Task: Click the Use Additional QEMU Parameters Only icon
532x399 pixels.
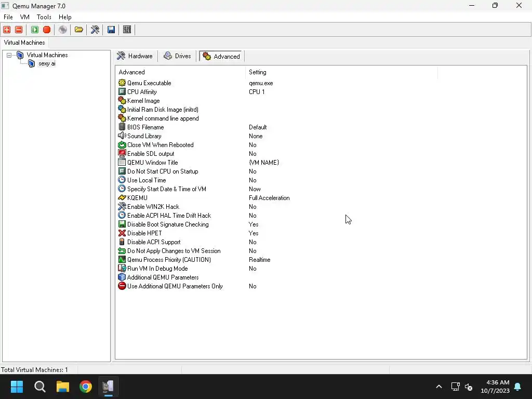Action: (122, 286)
